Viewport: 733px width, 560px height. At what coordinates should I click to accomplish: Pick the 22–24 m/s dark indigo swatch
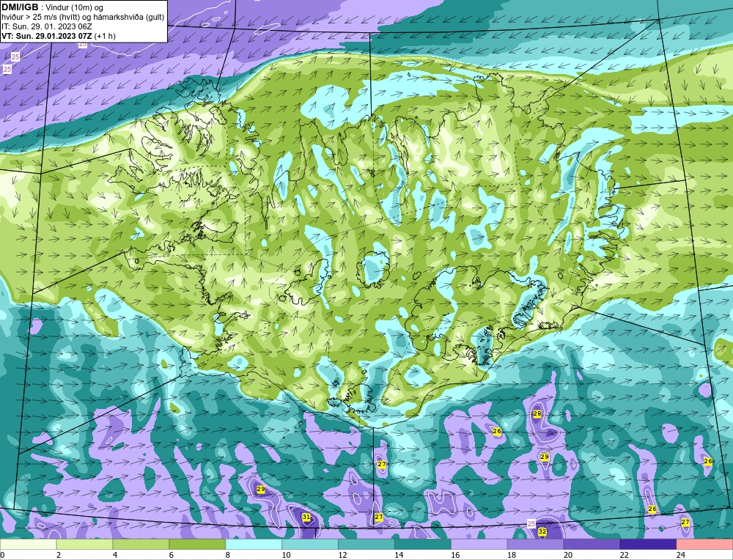pyautogui.click(x=648, y=544)
